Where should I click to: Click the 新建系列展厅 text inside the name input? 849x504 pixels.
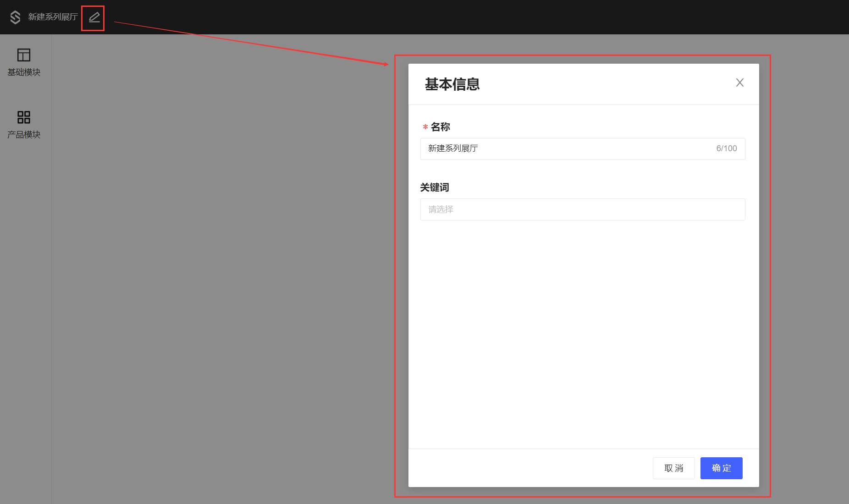click(x=453, y=148)
